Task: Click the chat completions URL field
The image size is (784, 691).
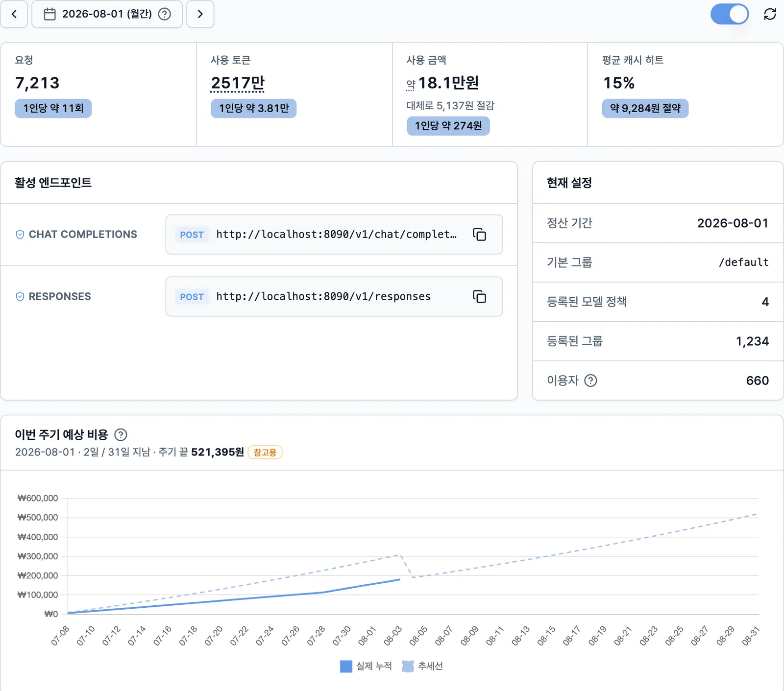Action: point(334,234)
